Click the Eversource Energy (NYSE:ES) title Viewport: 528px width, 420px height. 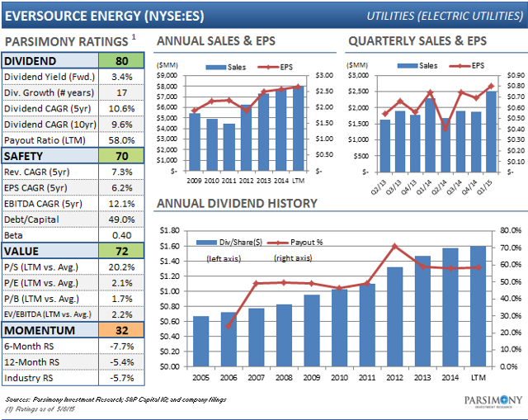pos(105,16)
